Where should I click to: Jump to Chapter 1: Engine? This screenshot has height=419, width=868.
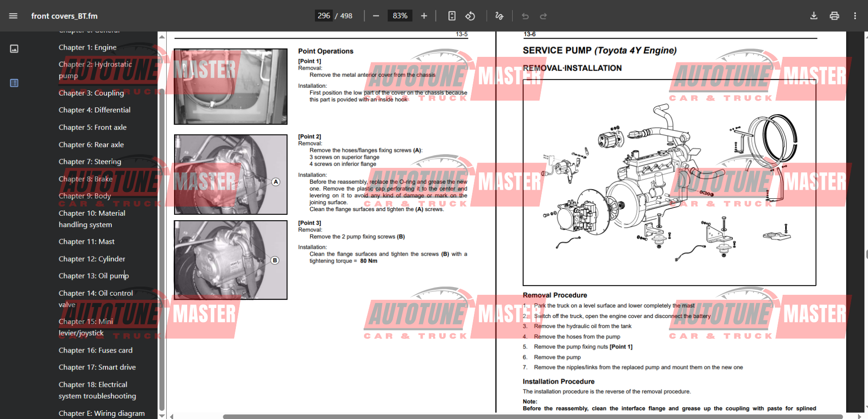click(87, 47)
